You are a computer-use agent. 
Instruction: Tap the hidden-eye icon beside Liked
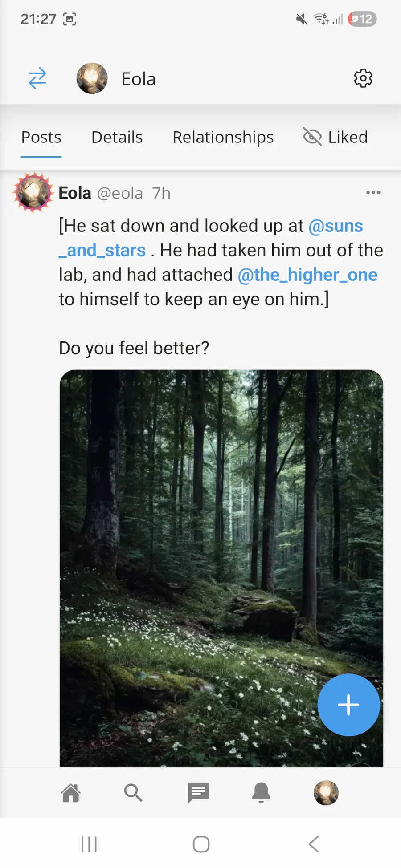pyautogui.click(x=312, y=137)
